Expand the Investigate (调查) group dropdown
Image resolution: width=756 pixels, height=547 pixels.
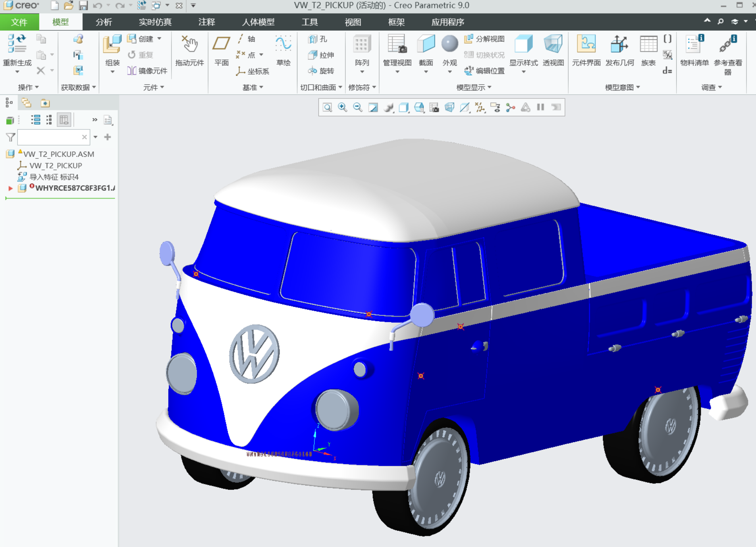coord(712,87)
